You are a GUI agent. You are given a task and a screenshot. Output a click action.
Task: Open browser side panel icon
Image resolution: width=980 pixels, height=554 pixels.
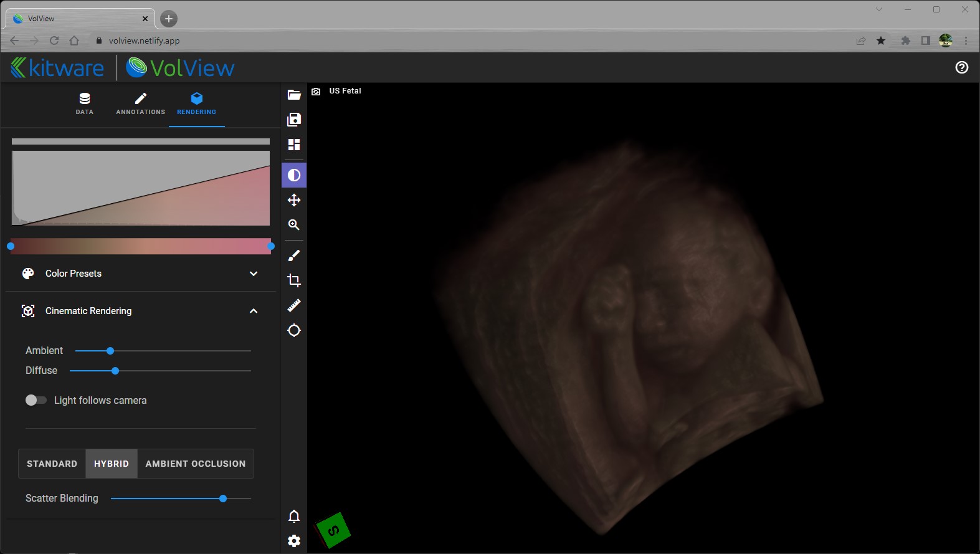[x=926, y=41]
